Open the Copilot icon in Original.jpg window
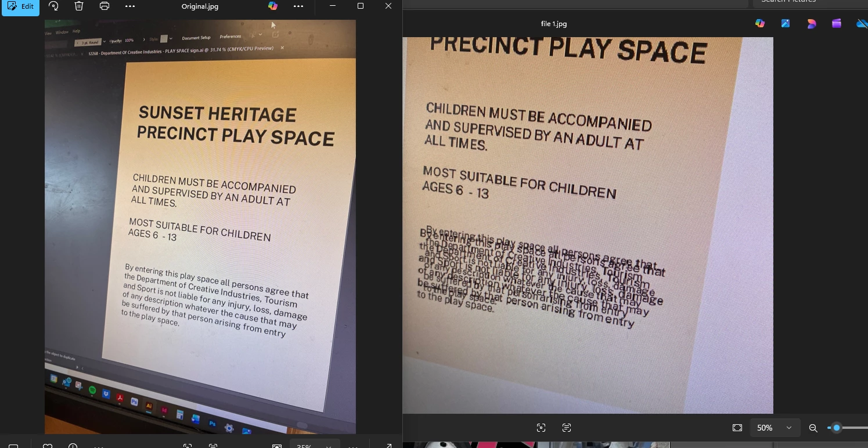Image resolution: width=868 pixels, height=448 pixels. tap(273, 6)
